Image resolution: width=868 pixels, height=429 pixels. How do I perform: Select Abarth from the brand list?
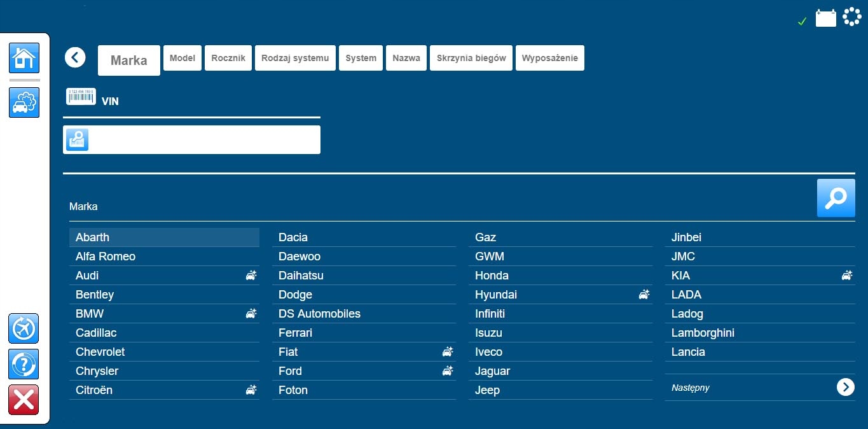pos(164,237)
